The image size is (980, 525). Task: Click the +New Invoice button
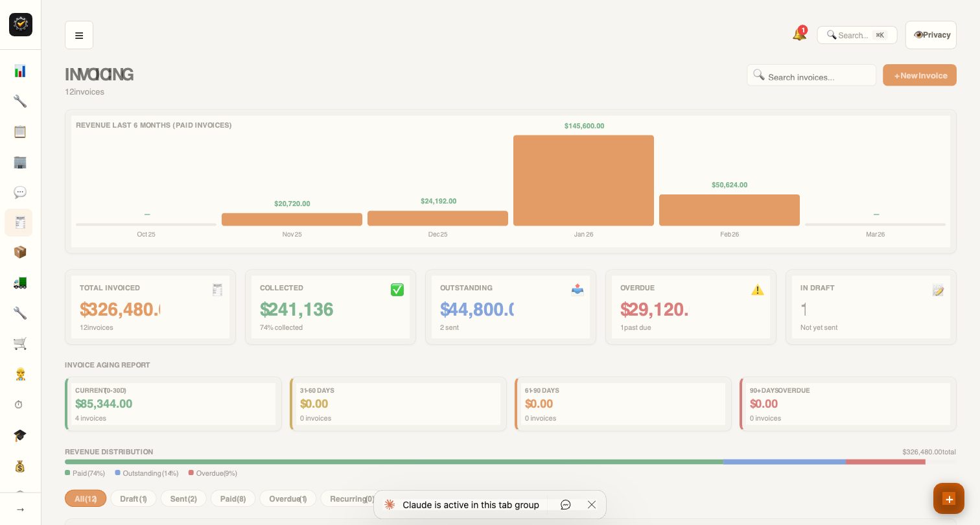(x=920, y=75)
